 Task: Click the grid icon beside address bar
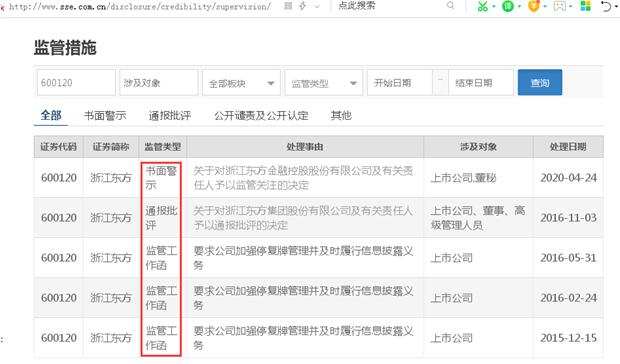[x=288, y=6]
